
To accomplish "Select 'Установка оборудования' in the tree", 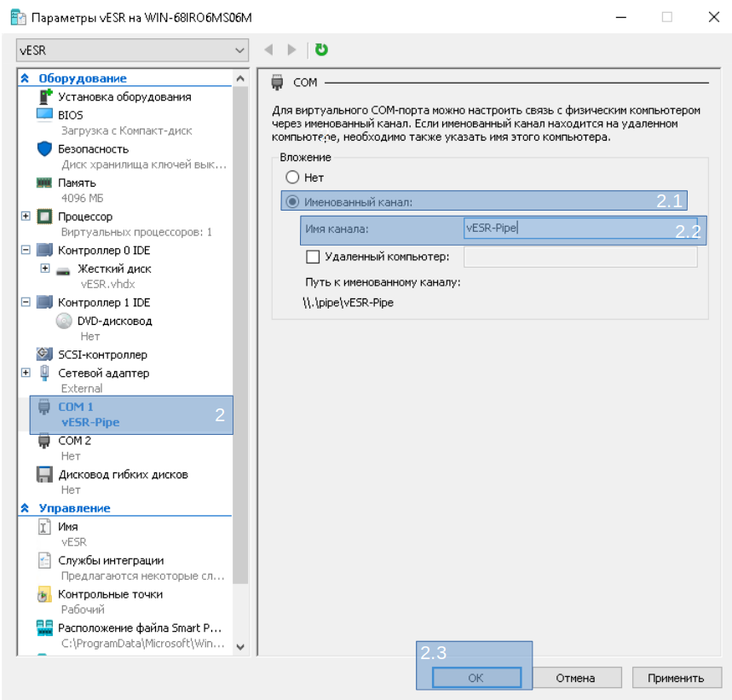I will click(x=124, y=96).
